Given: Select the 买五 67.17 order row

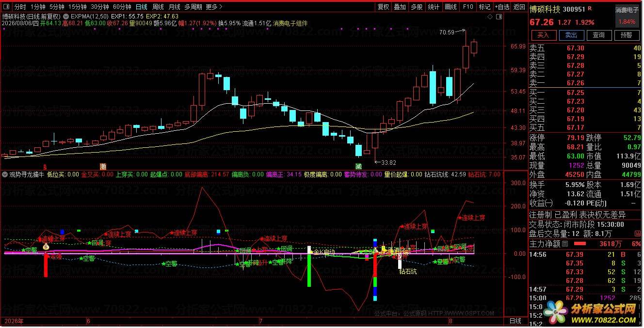Looking at the screenshot, I should (585, 127).
